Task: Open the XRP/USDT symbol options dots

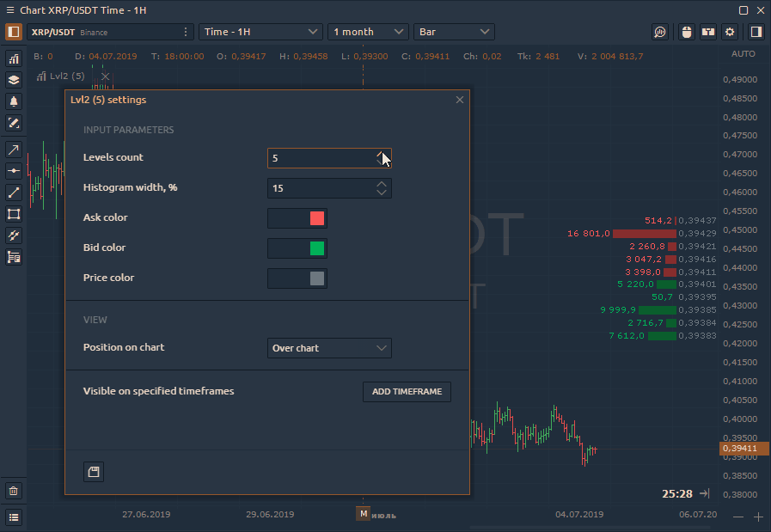Action: [186, 32]
